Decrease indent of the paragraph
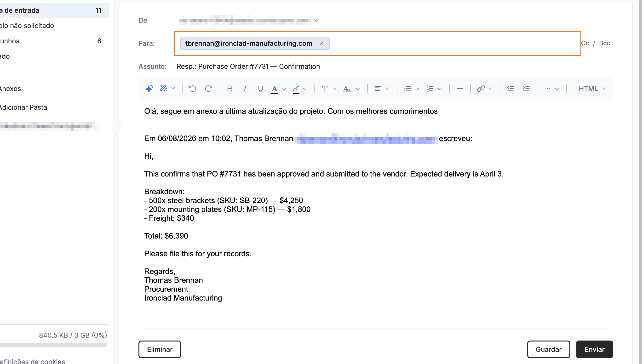642x364 pixels. (x=510, y=89)
